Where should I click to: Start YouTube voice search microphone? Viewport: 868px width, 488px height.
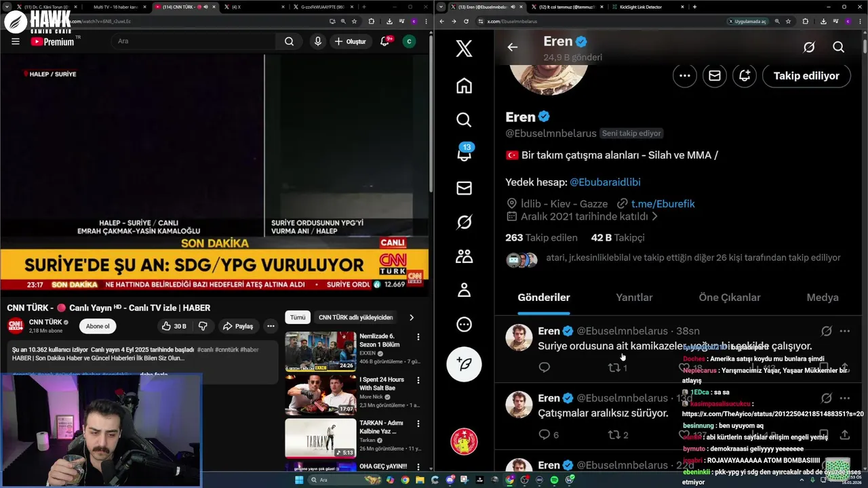(x=318, y=41)
